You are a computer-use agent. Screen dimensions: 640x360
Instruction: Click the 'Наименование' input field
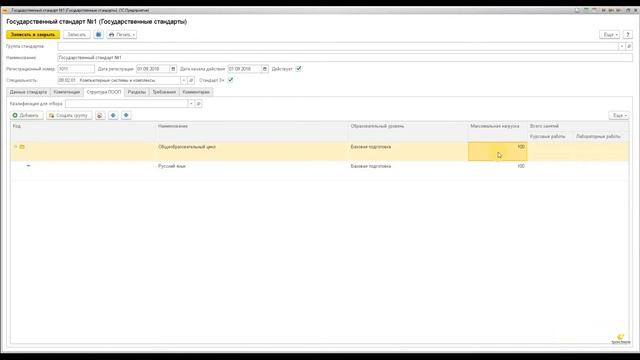point(345,58)
